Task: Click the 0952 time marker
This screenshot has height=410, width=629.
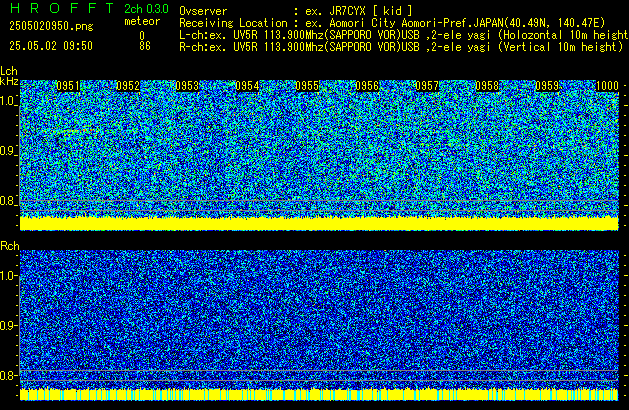Action: coord(128,85)
